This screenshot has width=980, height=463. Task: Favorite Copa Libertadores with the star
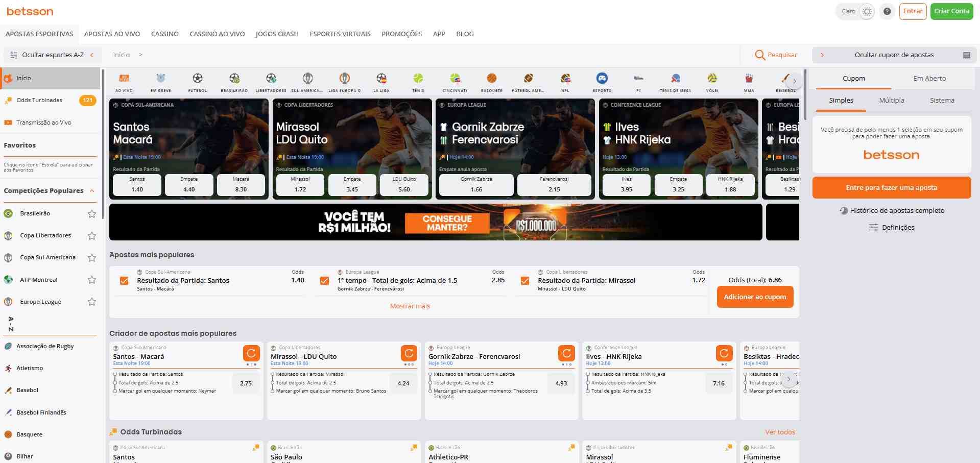pyautogui.click(x=92, y=236)
